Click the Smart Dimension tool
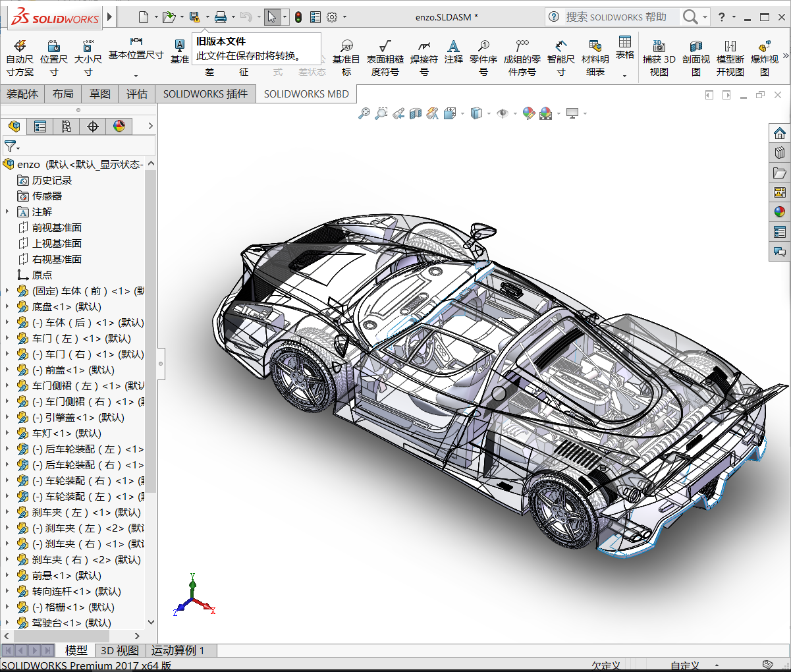 [561, 57]
